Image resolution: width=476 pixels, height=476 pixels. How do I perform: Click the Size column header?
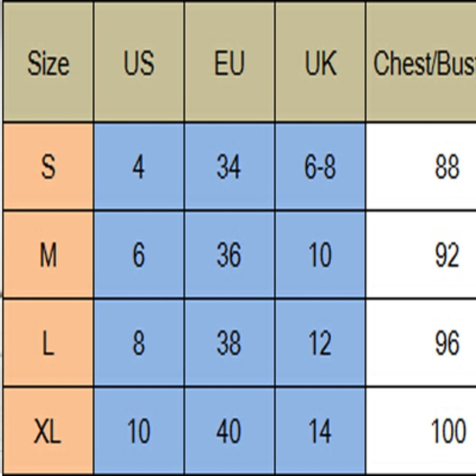coord(48,62)
